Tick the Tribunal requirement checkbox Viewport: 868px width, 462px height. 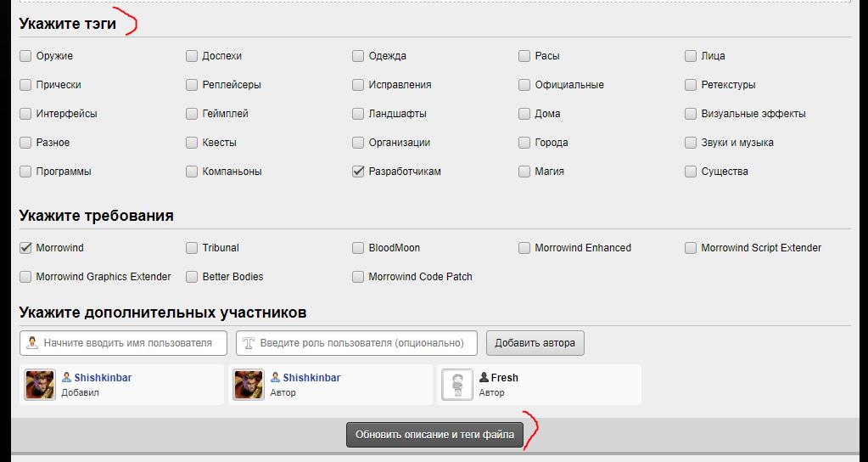tap(192, 248)
